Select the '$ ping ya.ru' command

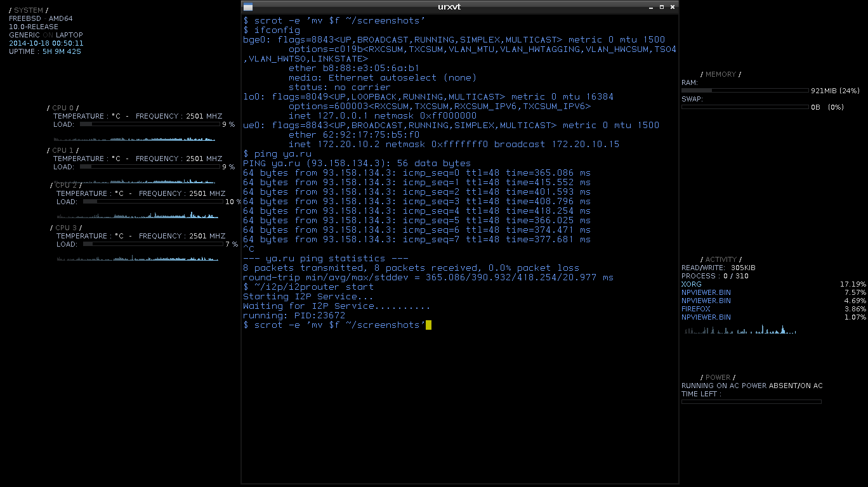277,154
